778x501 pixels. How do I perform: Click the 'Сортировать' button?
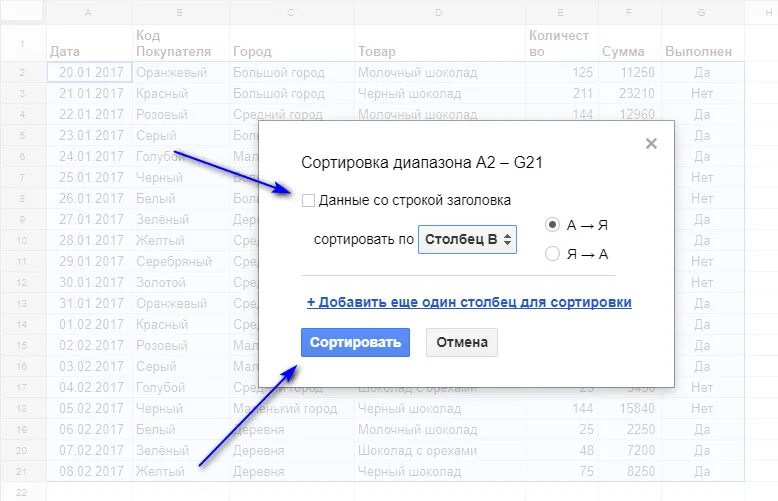coord(355,342)
